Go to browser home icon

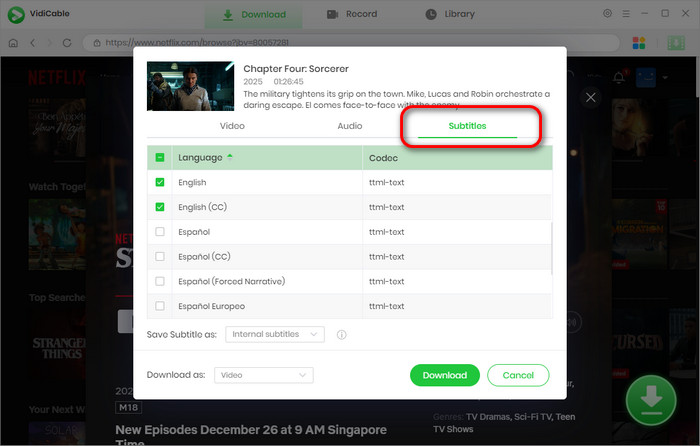(13, 43)
